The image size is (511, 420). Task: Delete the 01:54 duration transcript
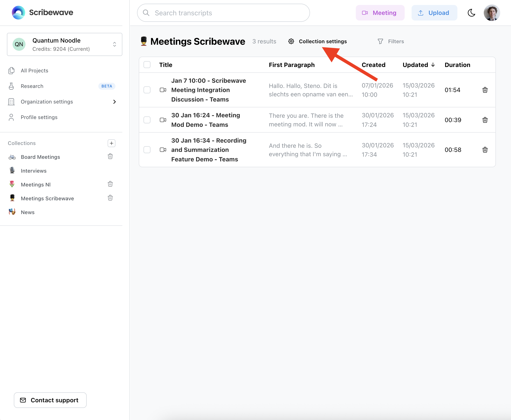pos(485,90)
